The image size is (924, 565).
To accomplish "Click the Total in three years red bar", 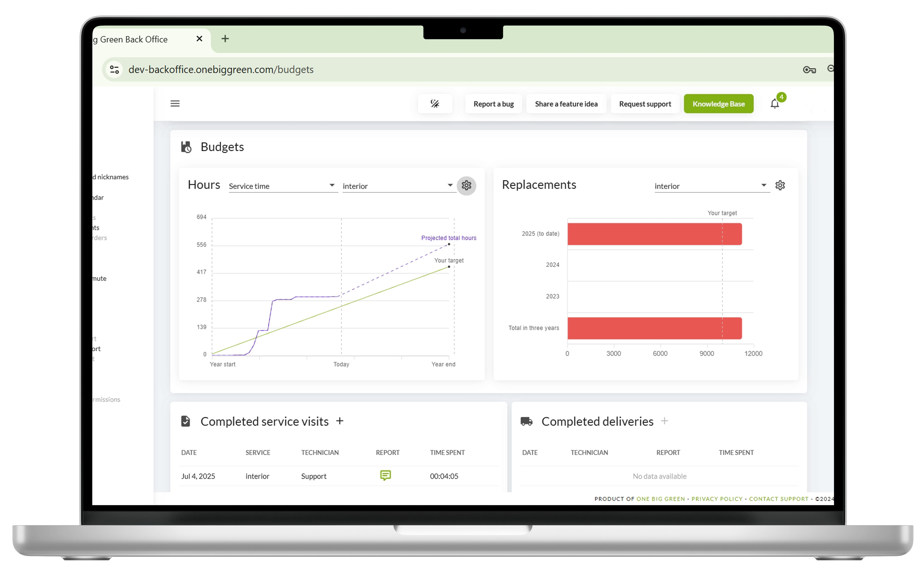I will tap(654, 328).
